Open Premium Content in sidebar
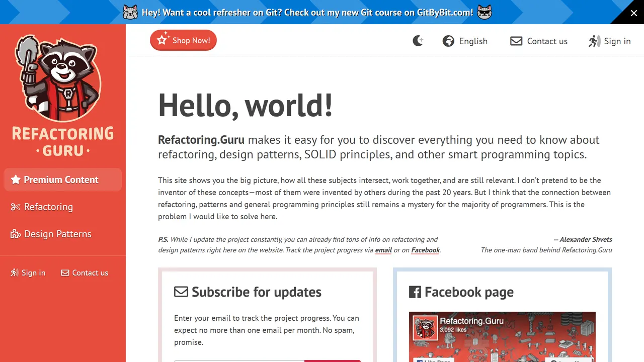The image size is (644, 362). coord(63,179)
